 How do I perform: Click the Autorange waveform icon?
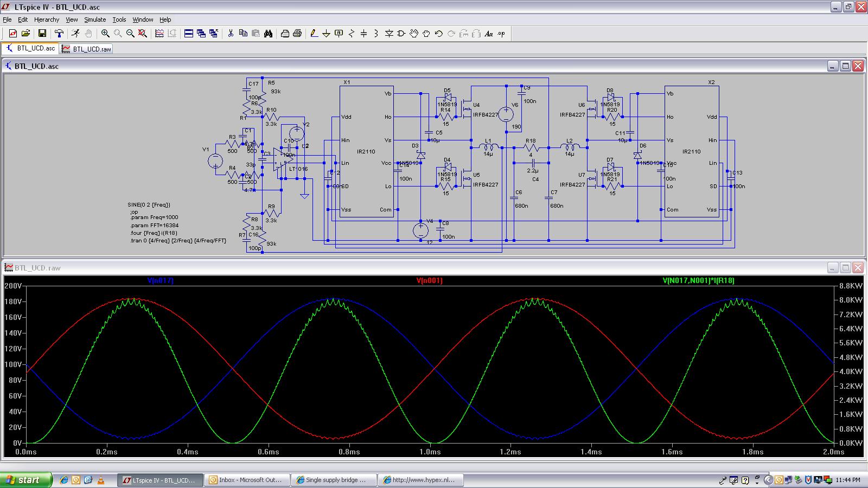point(159,34)
